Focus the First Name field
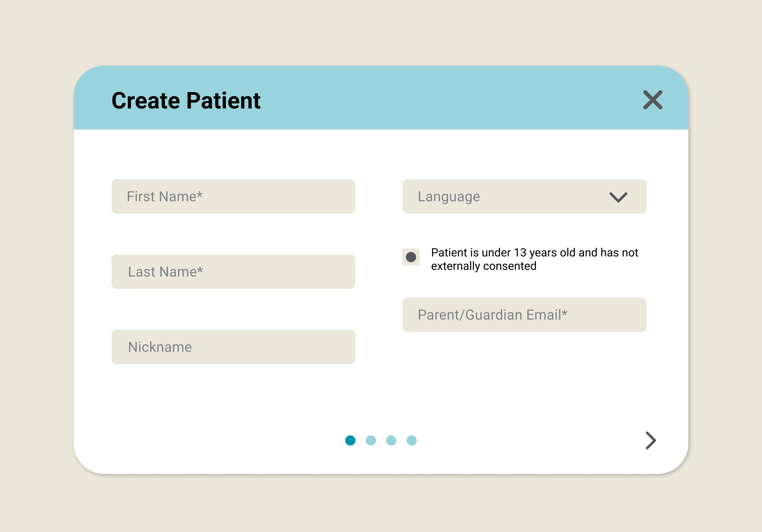 (233, 197)
